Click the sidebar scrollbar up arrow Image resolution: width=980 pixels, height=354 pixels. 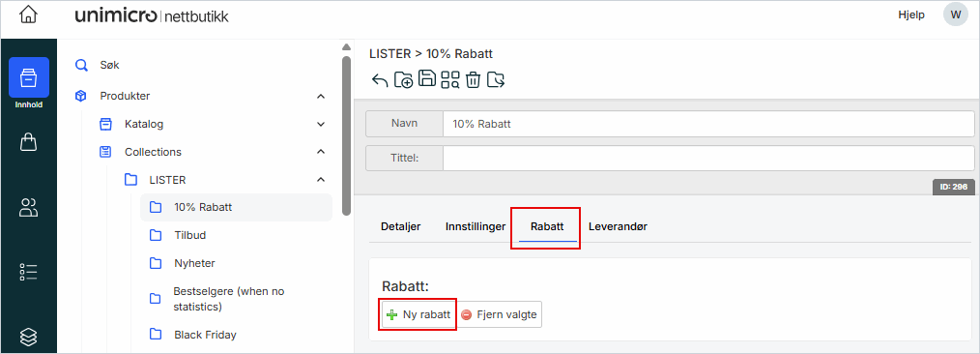pos(346,46)
